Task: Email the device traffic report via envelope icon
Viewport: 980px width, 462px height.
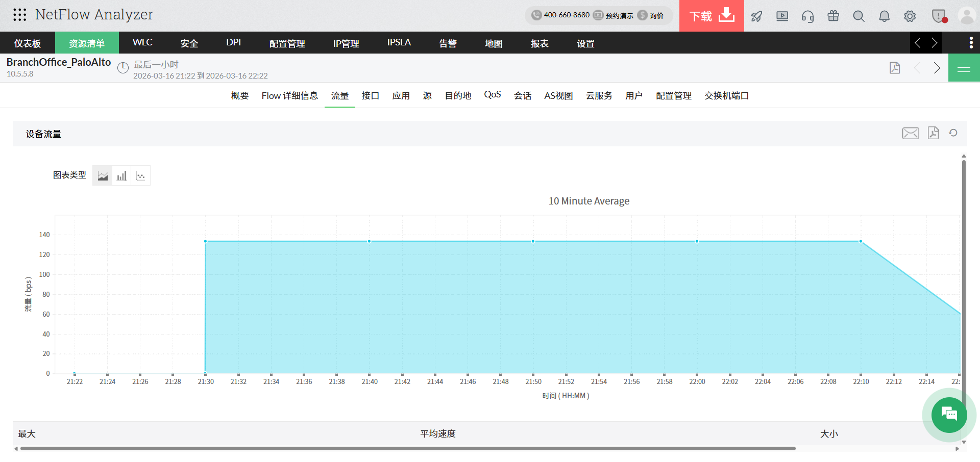Action: [911, 133]
